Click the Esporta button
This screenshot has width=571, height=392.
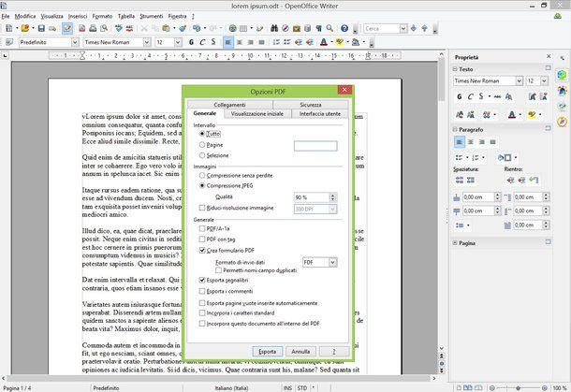tap(268, 352)
